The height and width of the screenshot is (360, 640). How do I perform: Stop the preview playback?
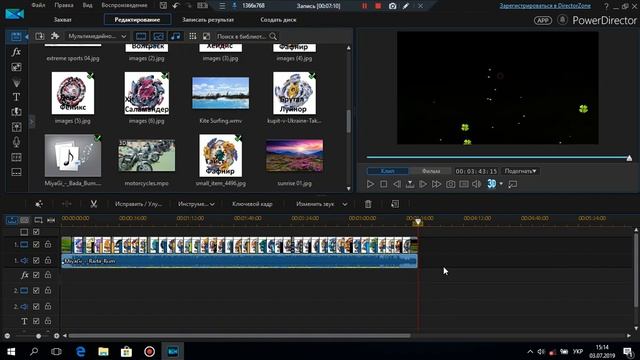(384, 184)
